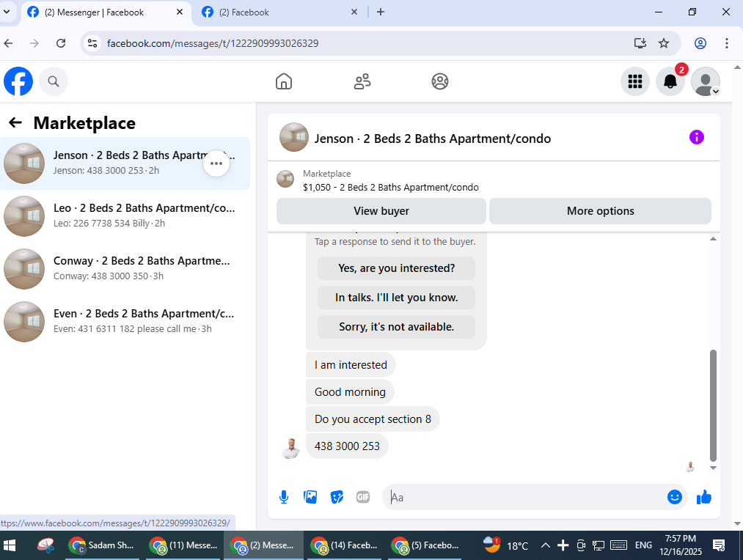The image size is (743, 560).
Task: Open the emoji picker smiley
Action: pos(674,497)
